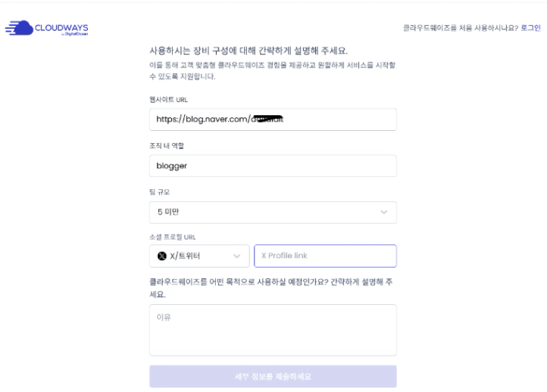Click the 조직 내 역할 field containing blogger
547x392 pixels.
click(273, 166)
